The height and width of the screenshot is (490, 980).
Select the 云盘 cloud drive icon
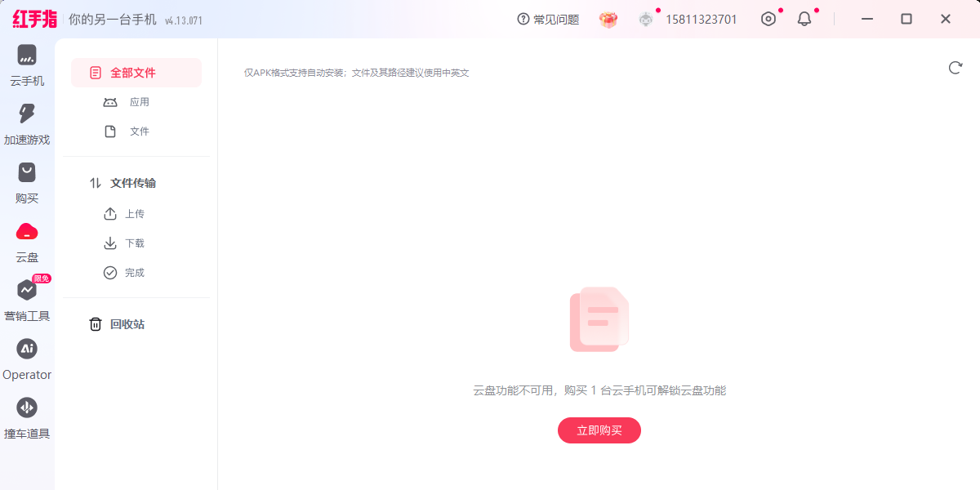coord(27,231)
